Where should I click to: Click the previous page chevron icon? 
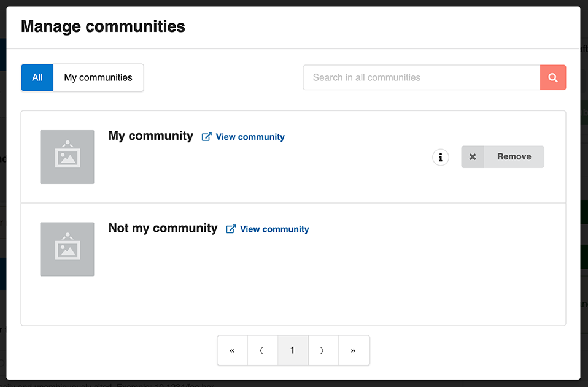point(262,350)
